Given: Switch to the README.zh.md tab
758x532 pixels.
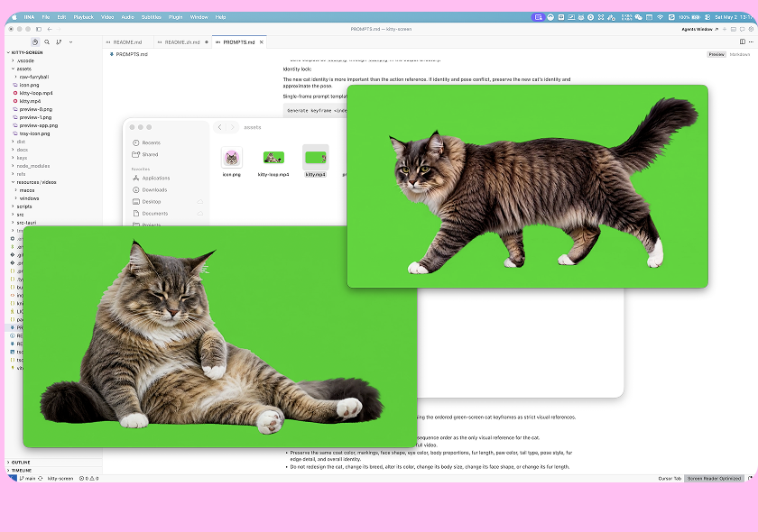Looking at the screenshot, I should pos(181,42).
